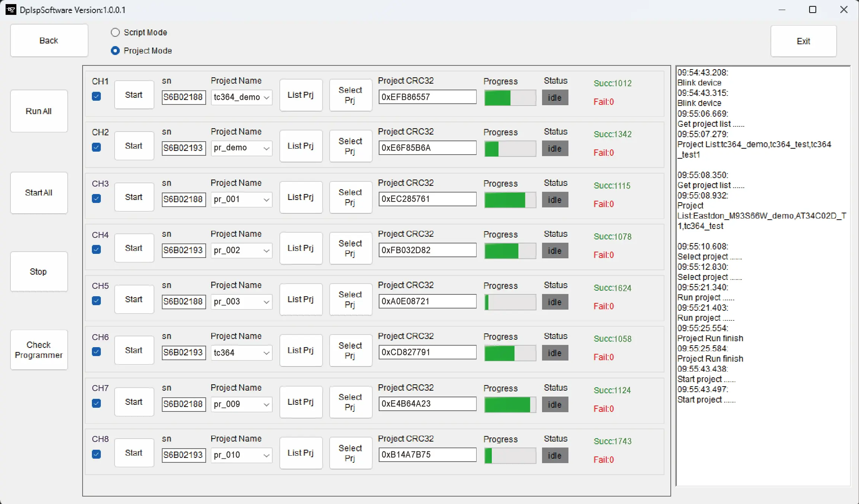The height and width of the screenshot is (504, 859).
Task: Click the 0xA0E08721 CRC32 field
Action: pos(427,301)
